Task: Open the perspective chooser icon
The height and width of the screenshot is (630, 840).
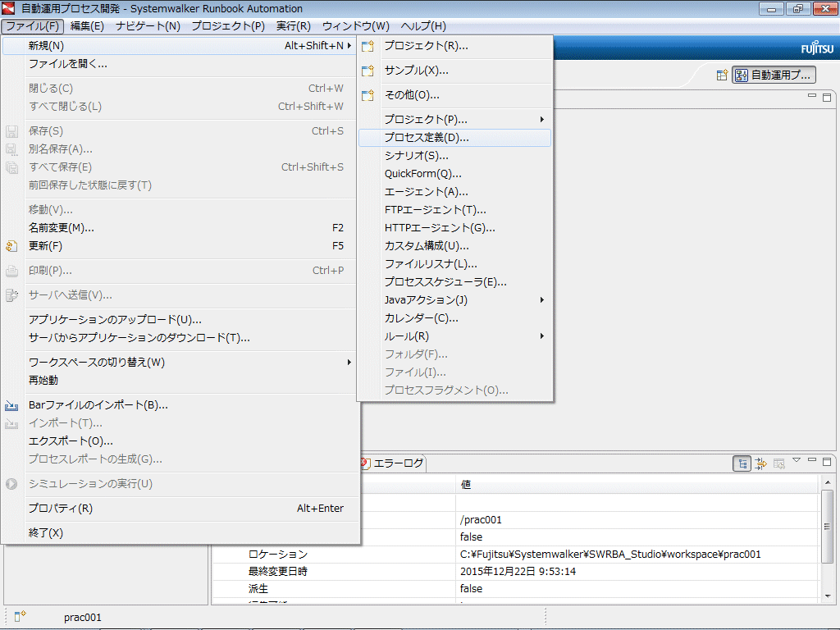Action: [722, 75]
